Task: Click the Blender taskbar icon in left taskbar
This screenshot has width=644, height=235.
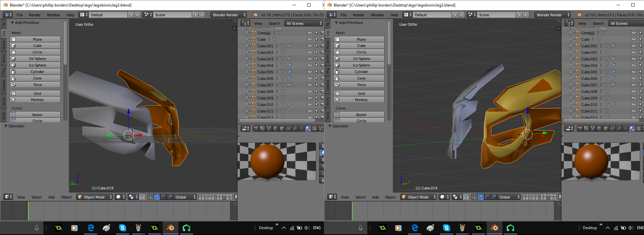Action: click(x=170, y=228)
